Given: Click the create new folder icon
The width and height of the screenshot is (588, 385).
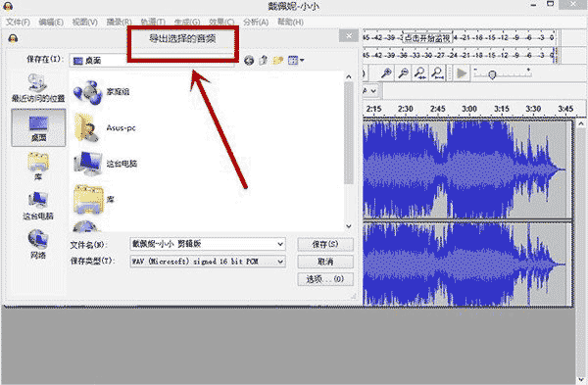Looking at the screenshot, I should point(278,60).
